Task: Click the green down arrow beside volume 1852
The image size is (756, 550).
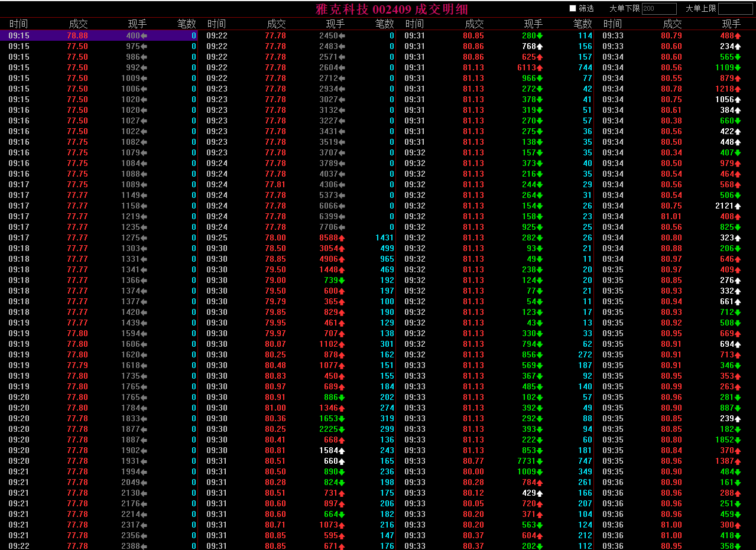Action: coord(738,440)
